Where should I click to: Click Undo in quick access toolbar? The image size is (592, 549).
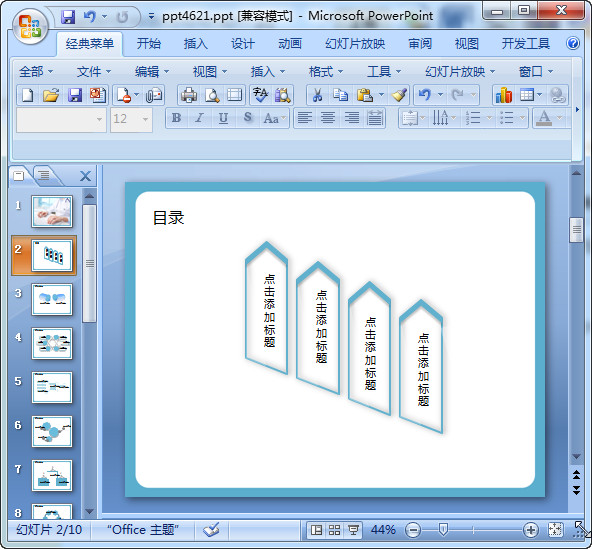click(x=89, y=17)
